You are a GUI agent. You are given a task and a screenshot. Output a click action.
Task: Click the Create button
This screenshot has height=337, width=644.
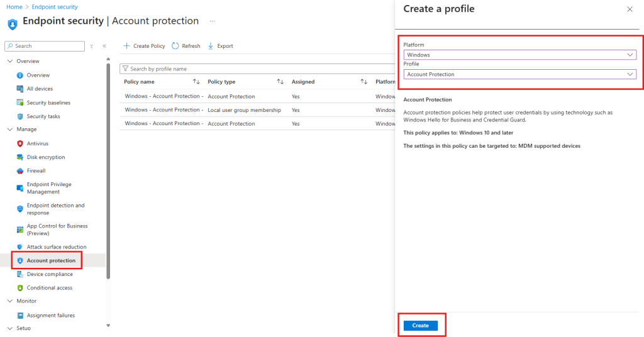[x=421, y=326]
